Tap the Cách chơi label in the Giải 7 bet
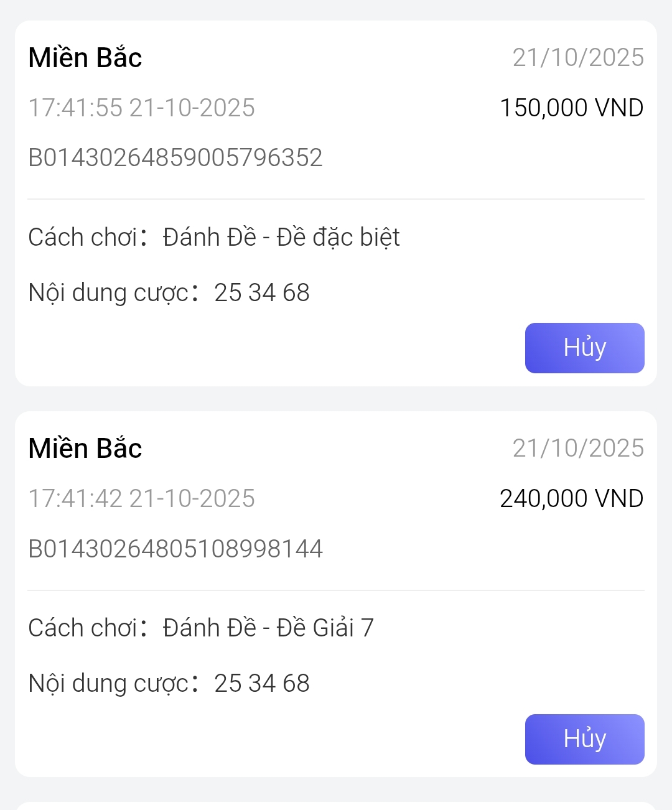672x810 pixels. pos(82,628)
